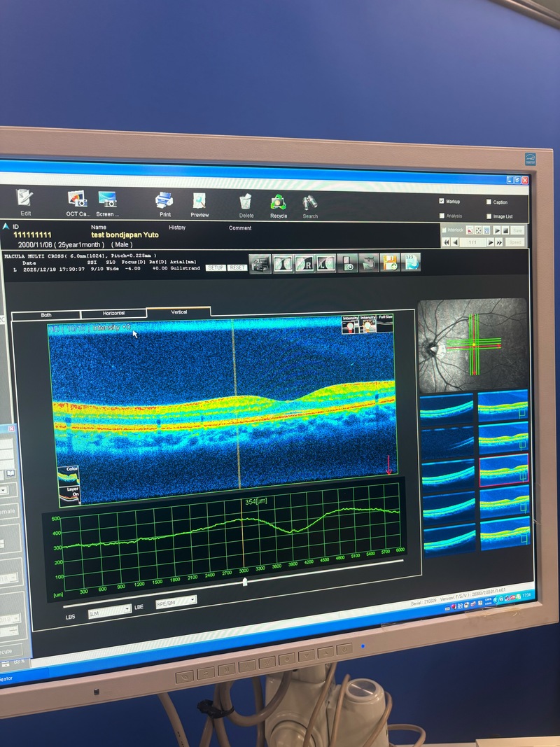Switch to the Both scans tab
Screen dimensions: 560x747
tap(46, 315)
